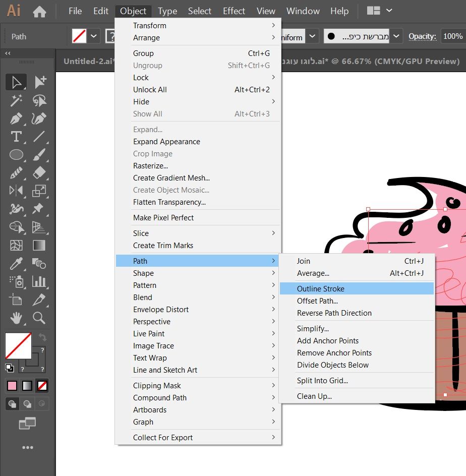Click the Opacity value field
Image resolution: width=466 pixels, height=476 pixels.
click(x=452, y=36)
